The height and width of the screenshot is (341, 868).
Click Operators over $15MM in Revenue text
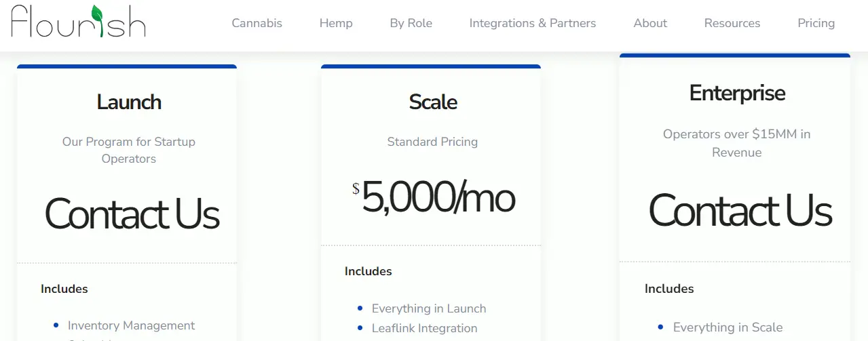point(737,143)
